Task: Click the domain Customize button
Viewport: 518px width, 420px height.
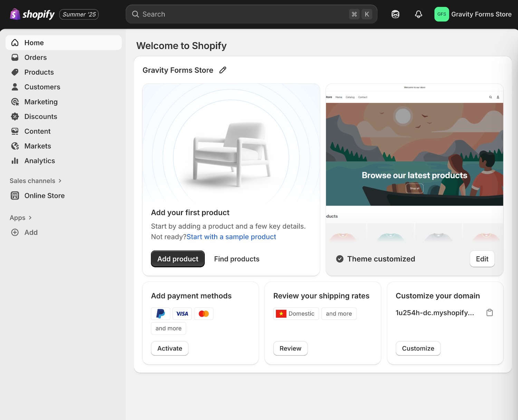Action: coord(418,348)
